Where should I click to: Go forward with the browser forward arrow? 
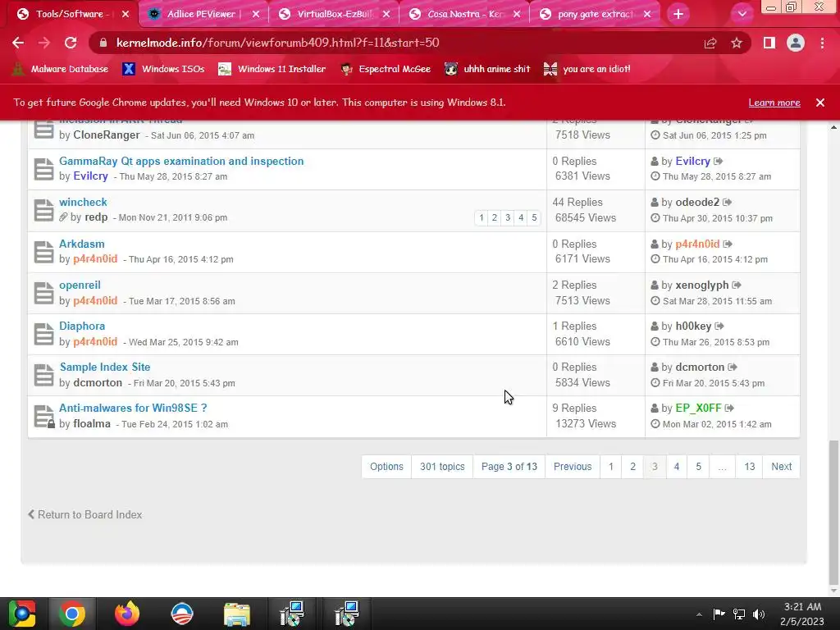tap(44, 43)
